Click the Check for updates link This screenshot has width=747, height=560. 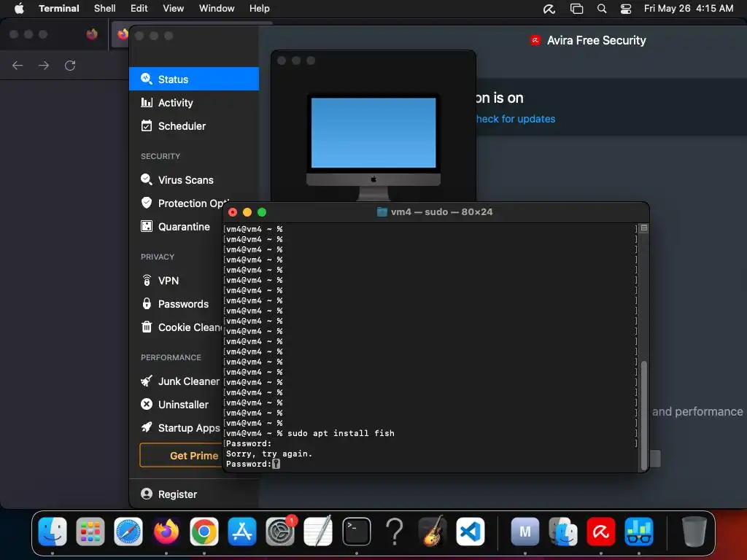(x=516, y=119)
